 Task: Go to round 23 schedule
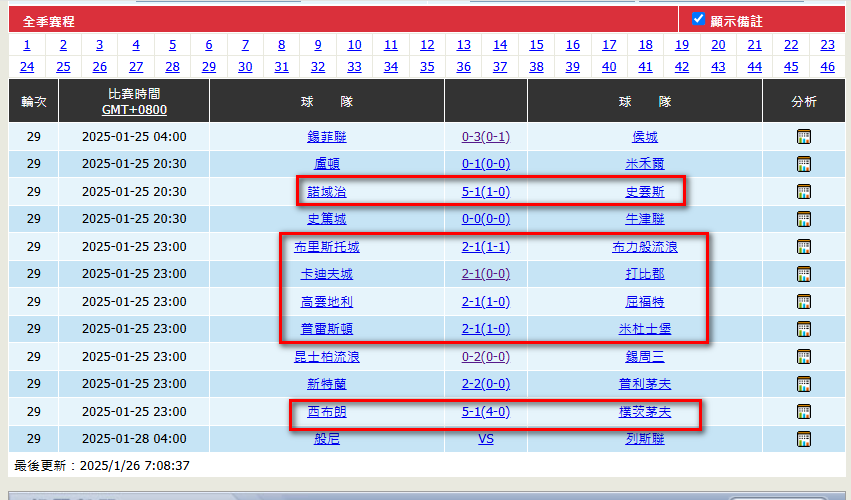(x=827, y=45)
